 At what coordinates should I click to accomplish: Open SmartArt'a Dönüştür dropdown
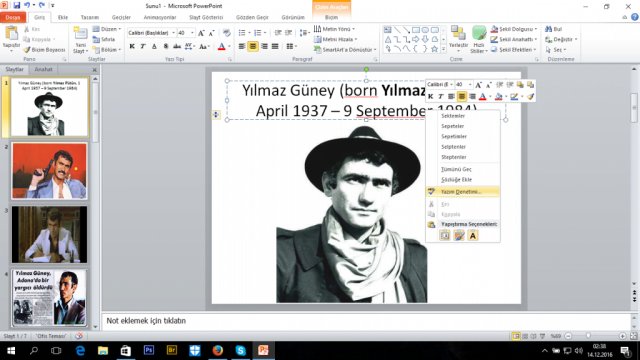(x=345, y=50)
